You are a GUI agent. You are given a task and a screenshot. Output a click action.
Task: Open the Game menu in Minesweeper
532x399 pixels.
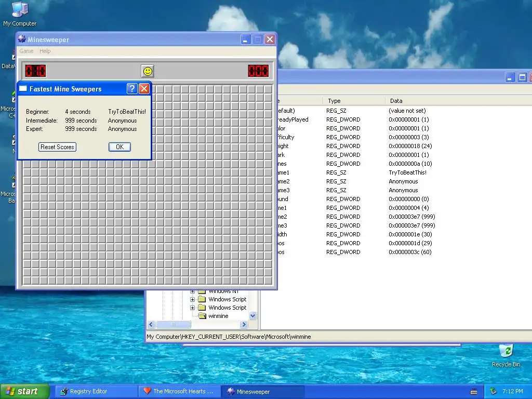26,51
